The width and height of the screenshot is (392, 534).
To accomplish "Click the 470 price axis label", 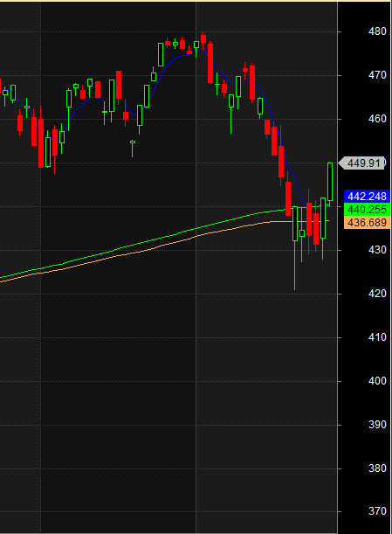I will [x=377, y=75].
